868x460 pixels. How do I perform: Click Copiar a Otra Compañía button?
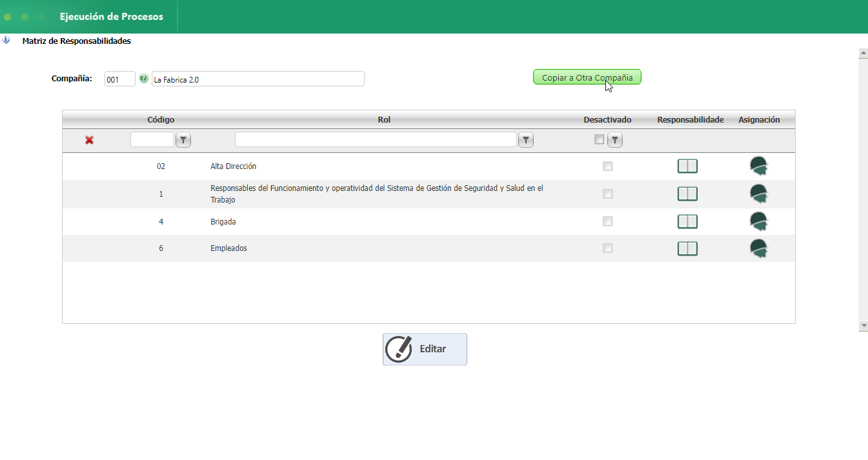click(587, 77)
